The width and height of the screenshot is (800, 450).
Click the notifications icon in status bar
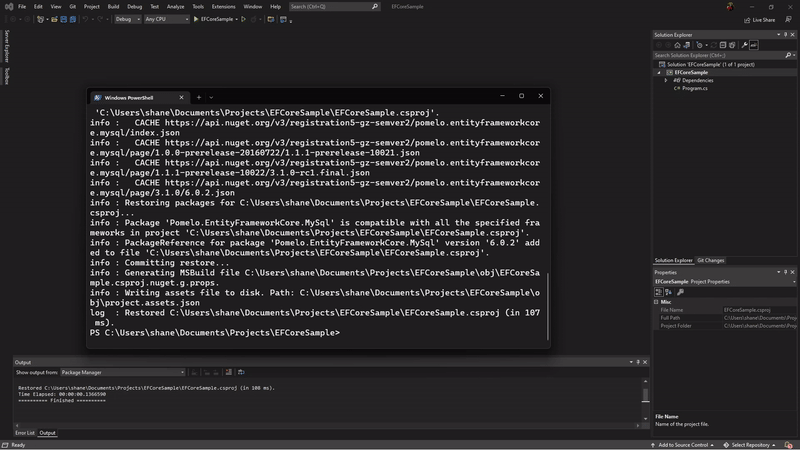(x=788, y=445)
